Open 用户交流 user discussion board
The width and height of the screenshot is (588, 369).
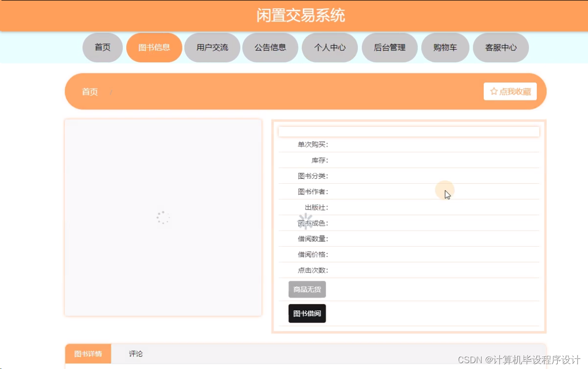tap(212, 47)
